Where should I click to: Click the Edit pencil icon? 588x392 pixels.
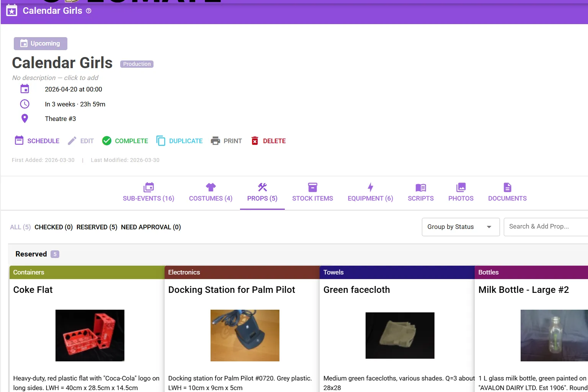71,140
